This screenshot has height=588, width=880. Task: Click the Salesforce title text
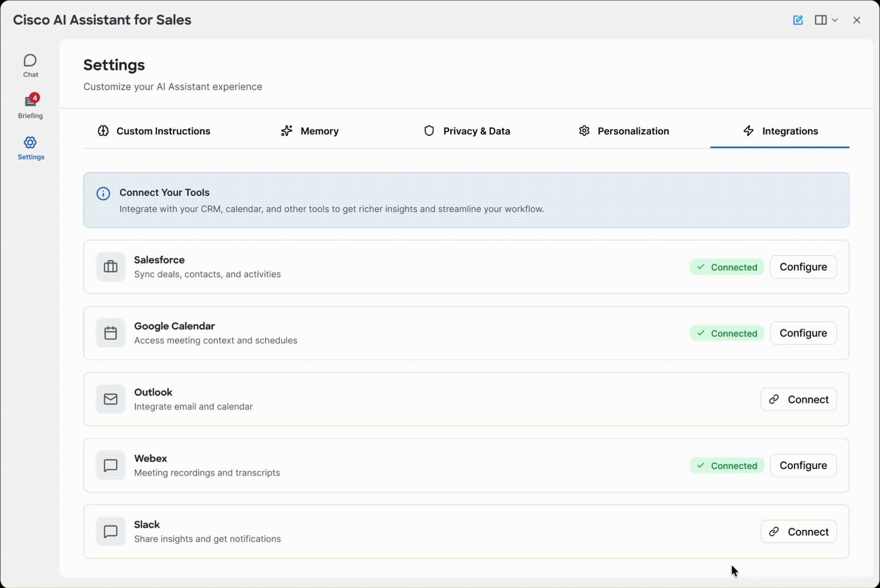click(x=159, y=260)
